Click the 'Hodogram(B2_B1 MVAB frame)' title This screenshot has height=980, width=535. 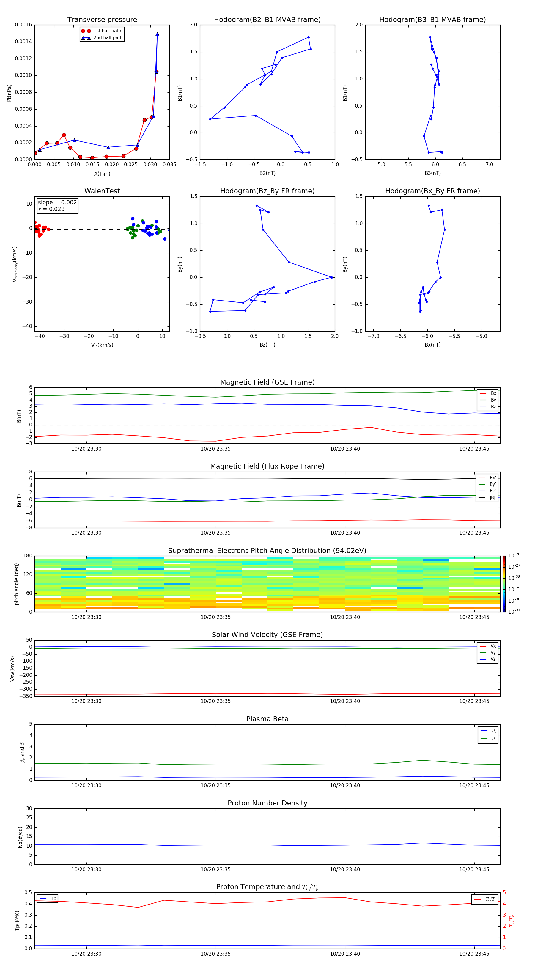(x=267, y=20)
